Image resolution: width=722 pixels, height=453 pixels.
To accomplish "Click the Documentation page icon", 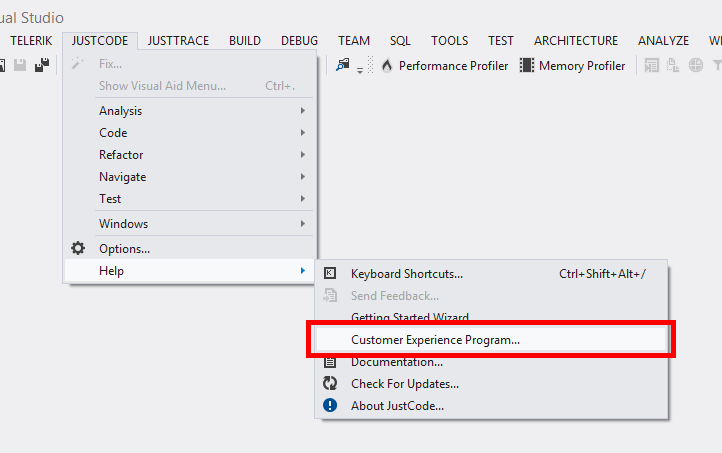I will pos(330,362).
